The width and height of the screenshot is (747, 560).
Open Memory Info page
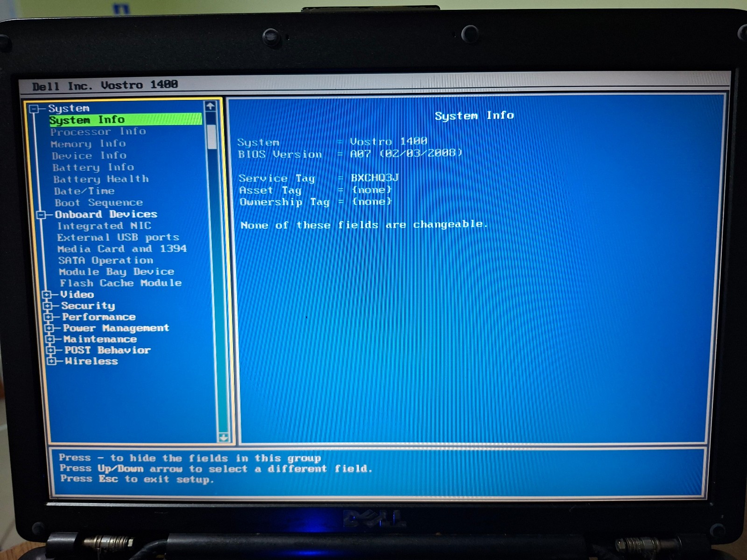88,144
